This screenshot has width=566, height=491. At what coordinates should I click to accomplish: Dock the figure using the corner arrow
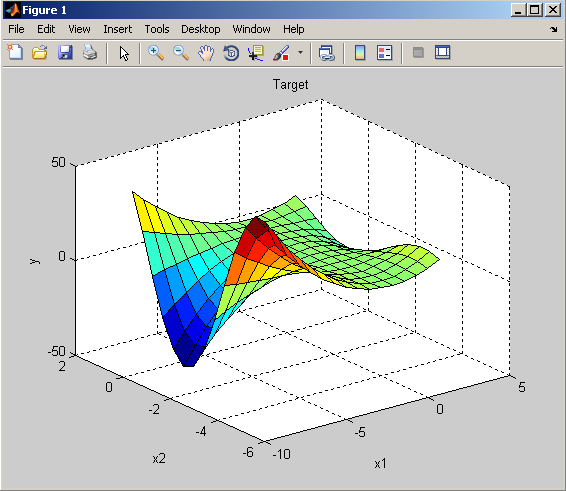(x=554, y=29)
